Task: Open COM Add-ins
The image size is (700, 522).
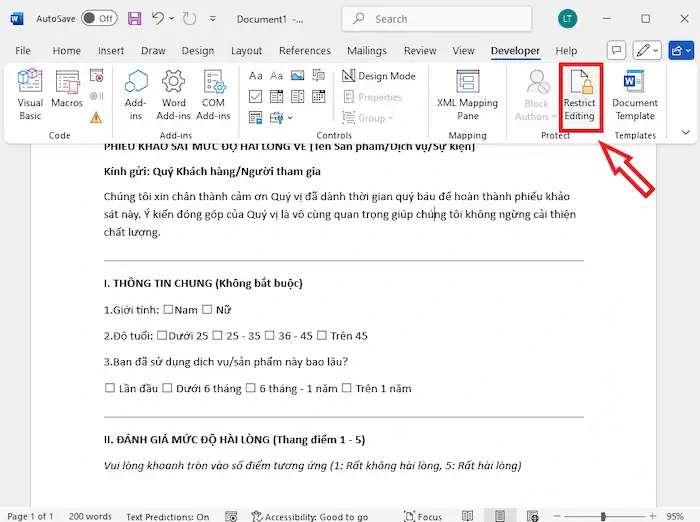Action: [214, 95]
